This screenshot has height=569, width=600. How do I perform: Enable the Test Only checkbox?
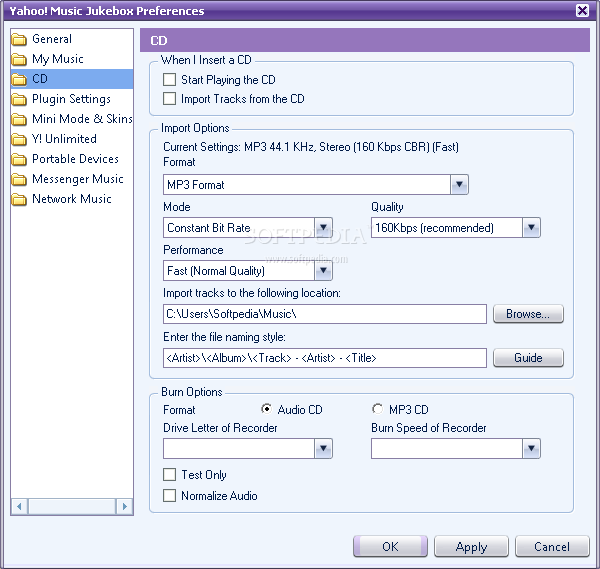tap(170, 474)
